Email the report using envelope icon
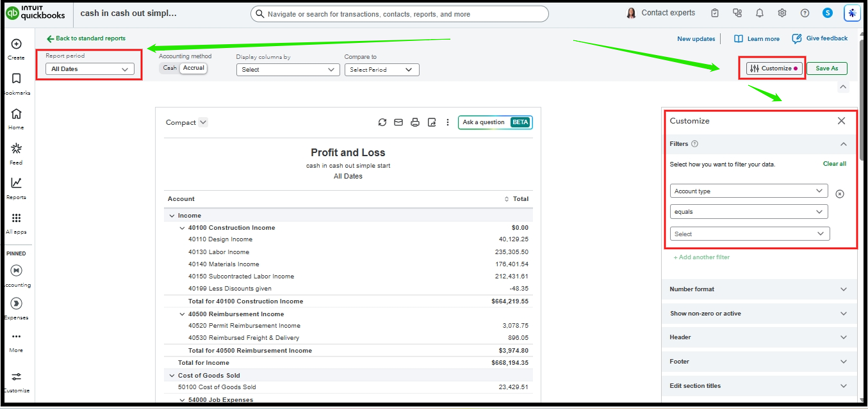This screenshot has height=409, width=868. 398,122
